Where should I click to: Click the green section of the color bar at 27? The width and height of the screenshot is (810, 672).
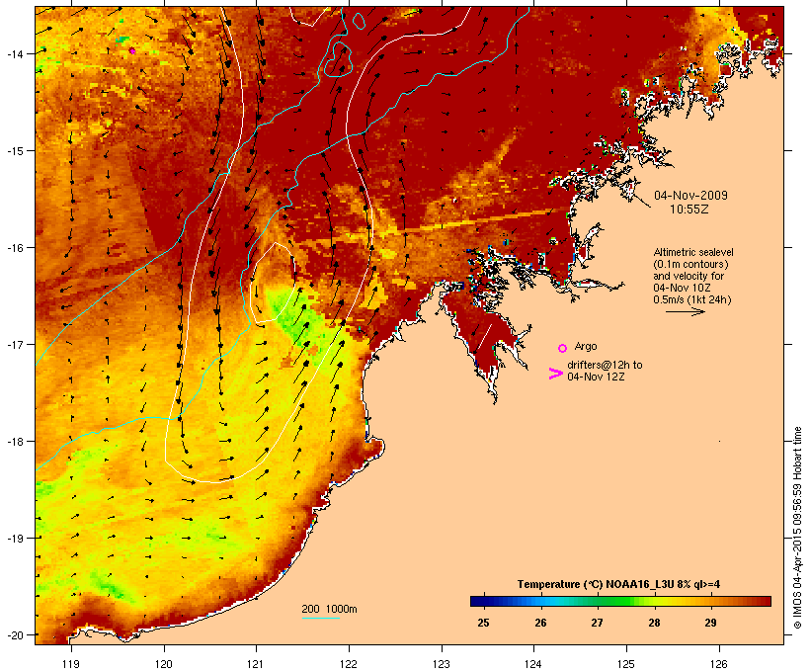598,601
